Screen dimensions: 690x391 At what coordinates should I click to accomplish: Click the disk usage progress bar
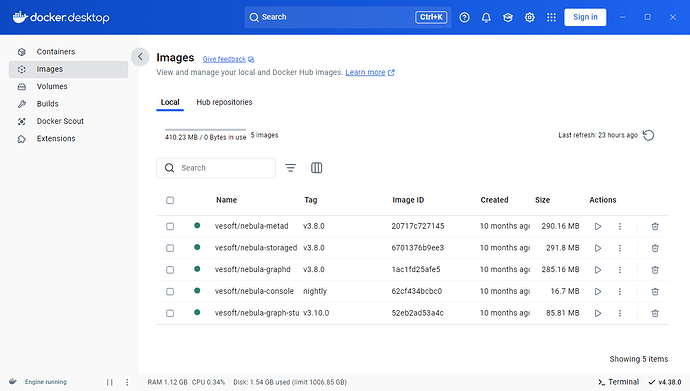pyautogui.click(x=205, y=129)
